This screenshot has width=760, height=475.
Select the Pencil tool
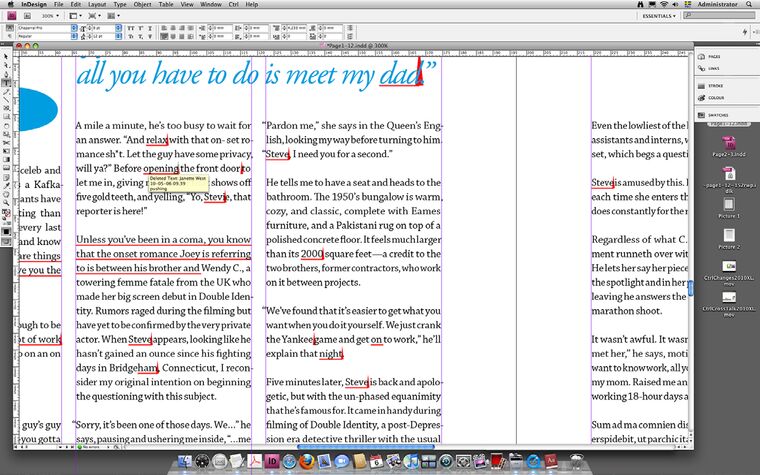point(6,92)
